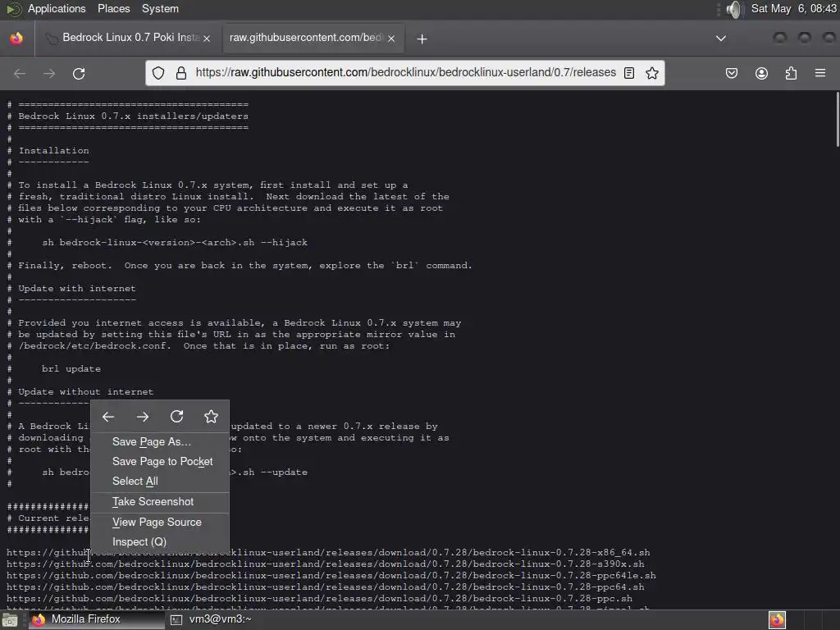
Task: Choose Select All in context menu
Action: point(160,482)
